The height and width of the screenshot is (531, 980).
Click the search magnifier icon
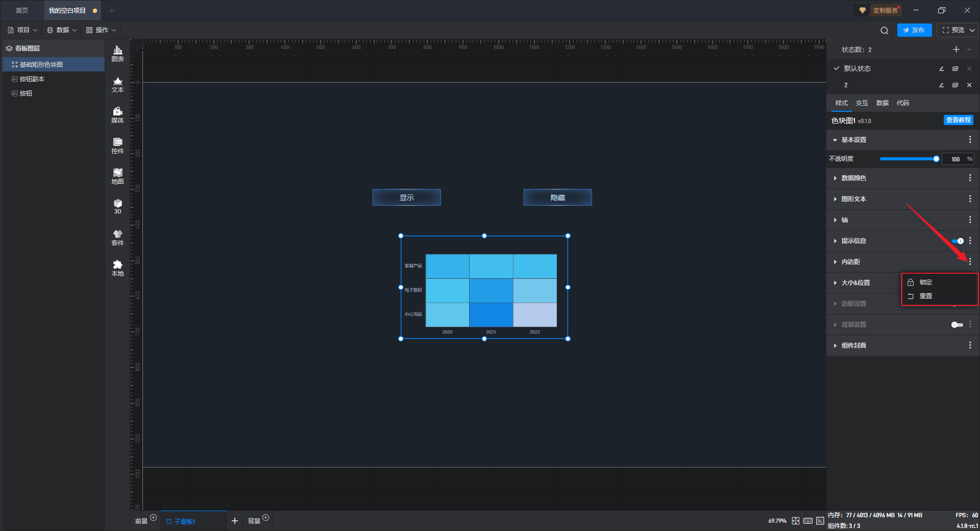coord(884,31)
